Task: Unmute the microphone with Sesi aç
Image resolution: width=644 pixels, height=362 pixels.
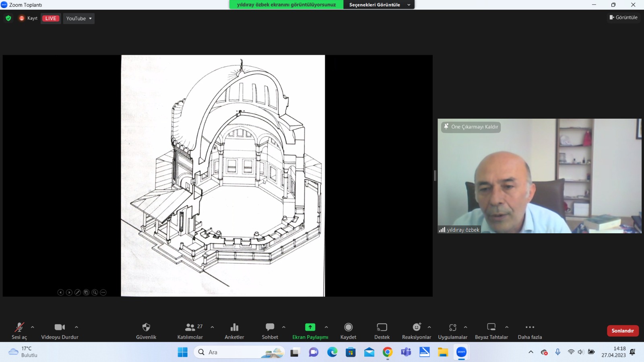Action: click(19, 331)
